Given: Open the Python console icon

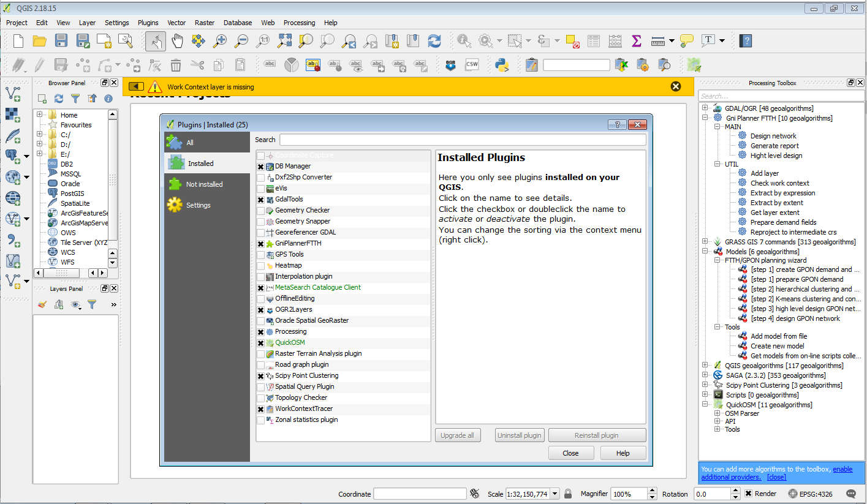Looking at the screenshot, I should (502, 64).
